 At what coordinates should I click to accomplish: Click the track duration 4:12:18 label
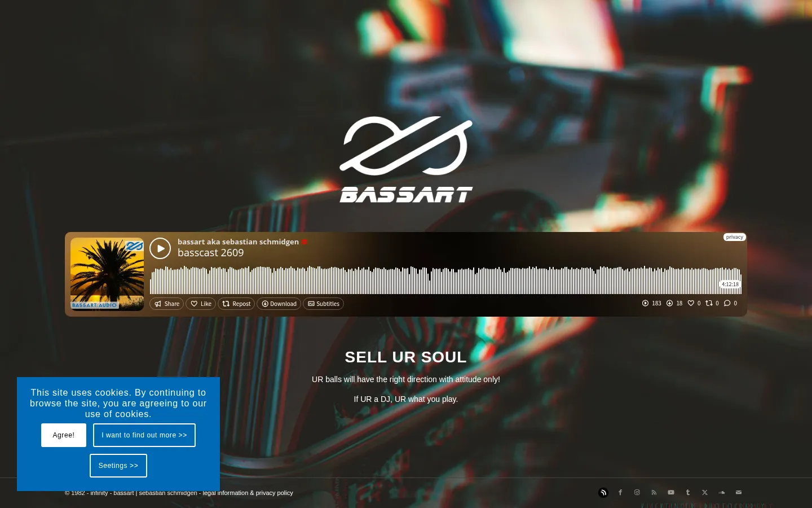[730, 284]
